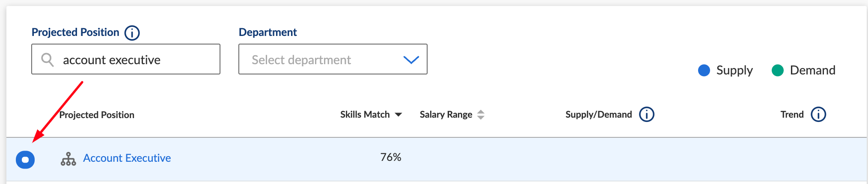
Task: Click the Projected Position search field
Action: [126, 59]
